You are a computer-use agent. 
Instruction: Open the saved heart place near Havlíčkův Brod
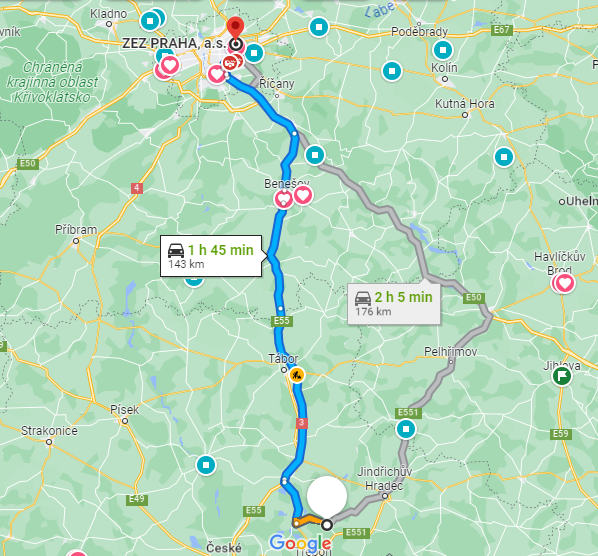point(564,284)
